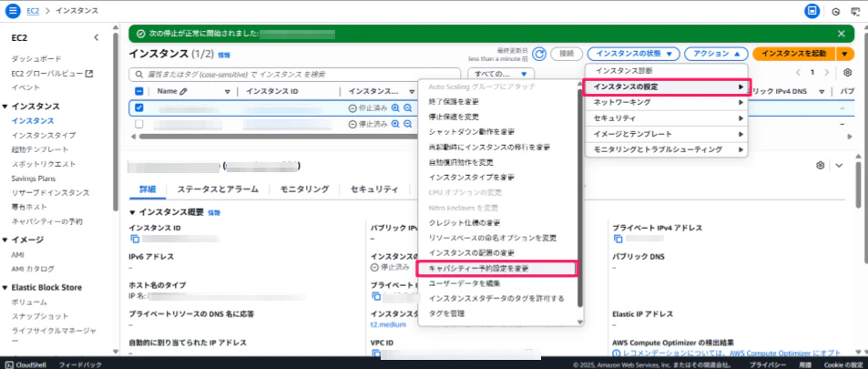Open ダッシュボード in the sidebar
The height and width of the screenshot is (369, 868).
36,58
